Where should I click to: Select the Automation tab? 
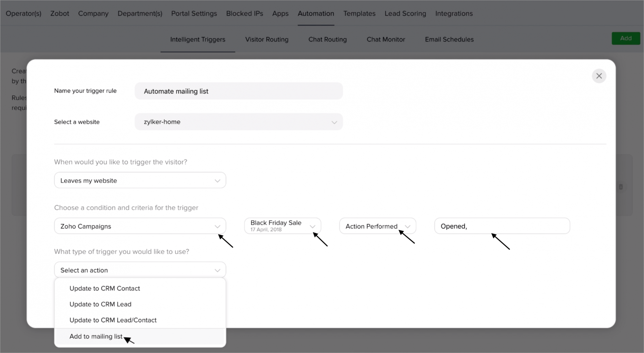[316, 14]
